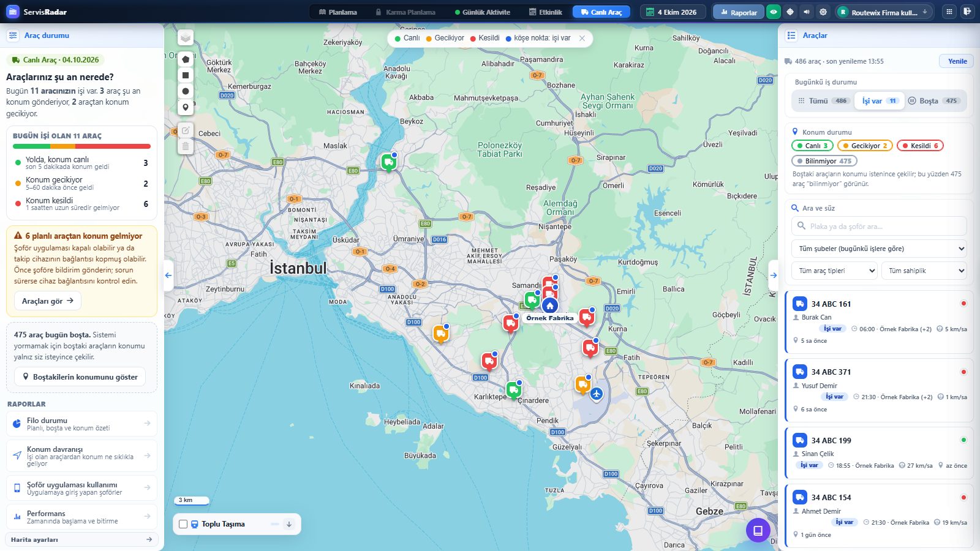Click the Plaka ya da şoför search field
The image size is (980, 551).
click(x=879, y=226)
